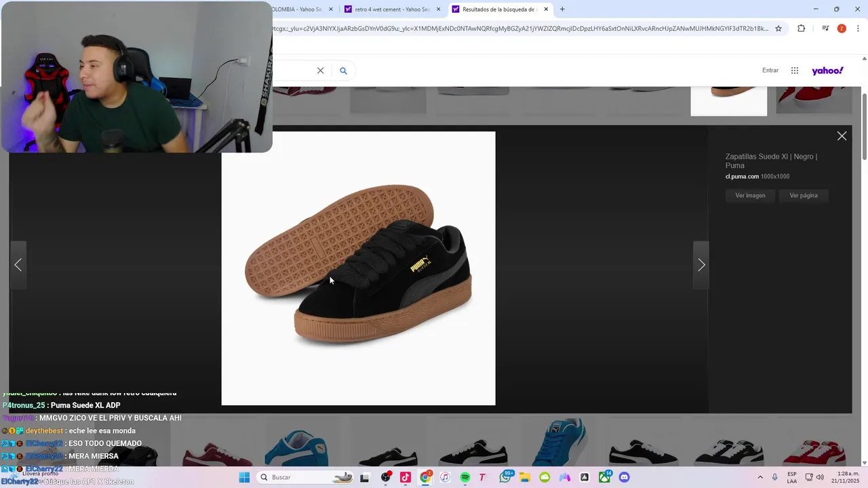The height and width of the screenshot is (488, 868).
Task: Open OBS Studio from the taskbar
Action: pos(386,477)
